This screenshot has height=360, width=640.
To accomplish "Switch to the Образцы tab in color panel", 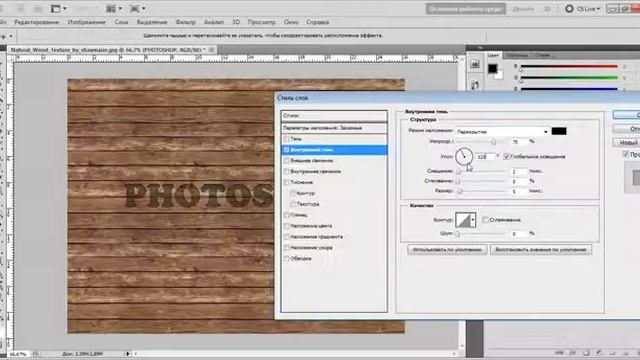I will point(516,55).
